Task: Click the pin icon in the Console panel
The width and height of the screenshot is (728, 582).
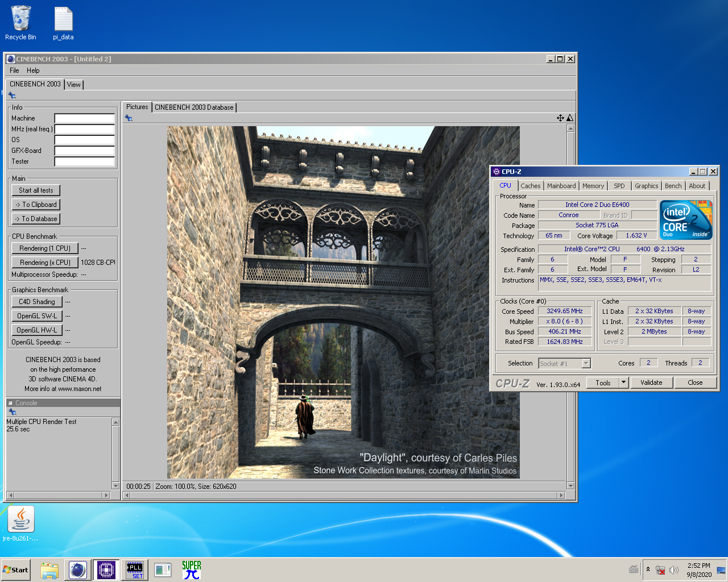Action: [x=12, y=412]
